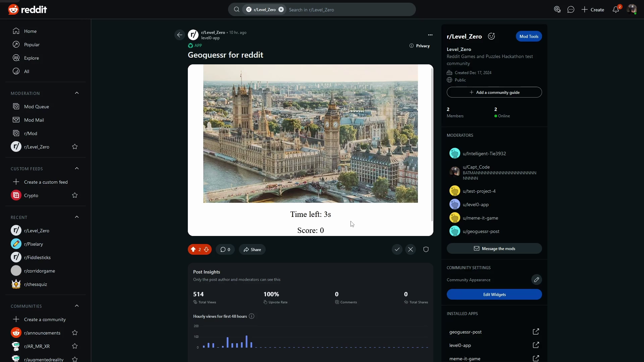Star the r/announcements community
Viewport: 644px width, 362px height.
[x=75, y=333]
